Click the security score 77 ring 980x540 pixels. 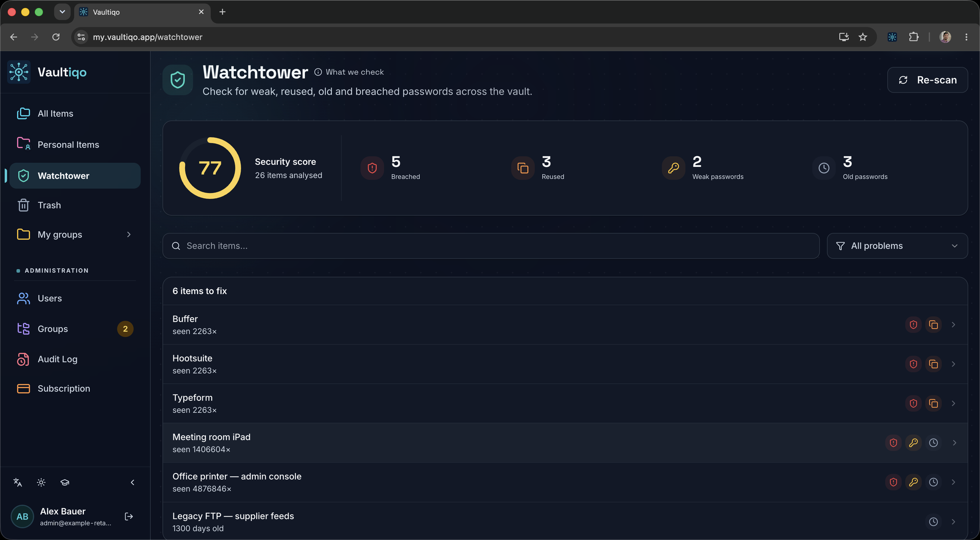click(x=210, y=168)
